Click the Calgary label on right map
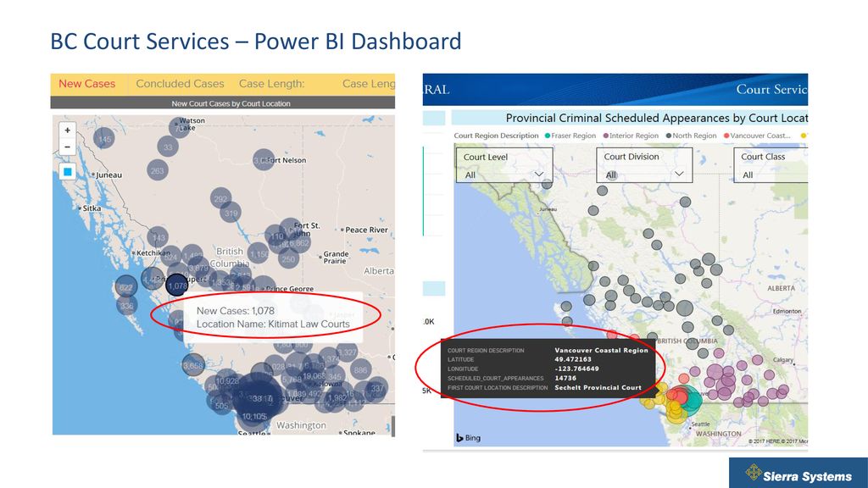The width and height of the screenshot is (868, 488). click(x=782, y=359)
